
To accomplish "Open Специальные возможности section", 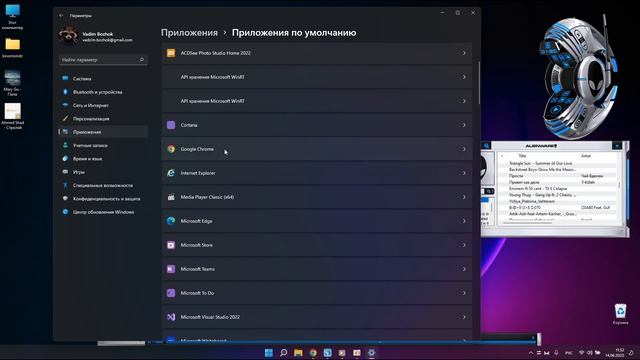I will pyautogui.click(x=103, y=185).
